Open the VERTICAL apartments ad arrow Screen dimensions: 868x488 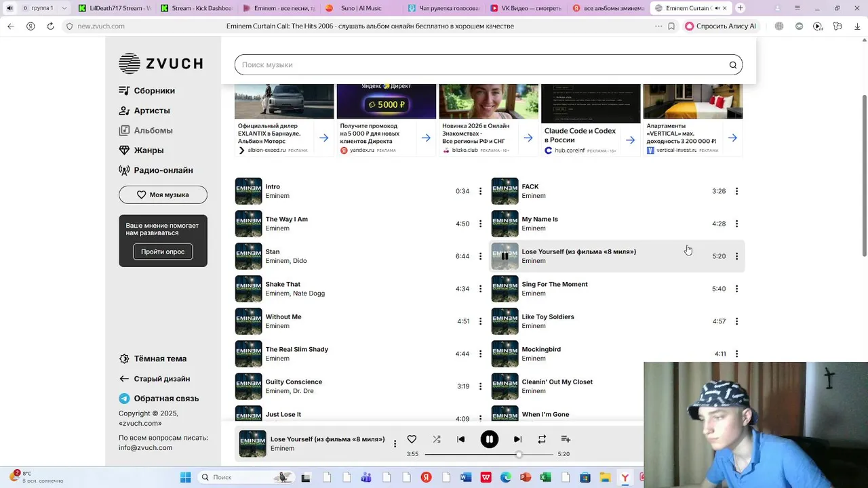tap(732, 138)
